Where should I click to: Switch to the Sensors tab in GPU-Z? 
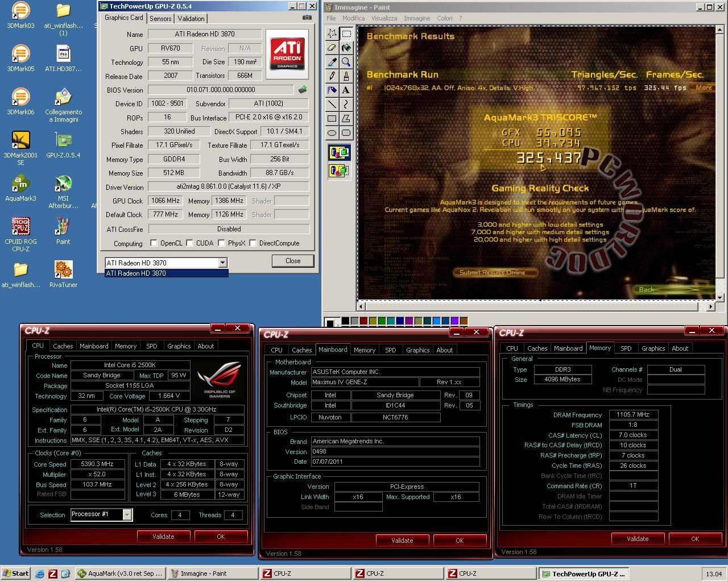[x=160, y=19]
